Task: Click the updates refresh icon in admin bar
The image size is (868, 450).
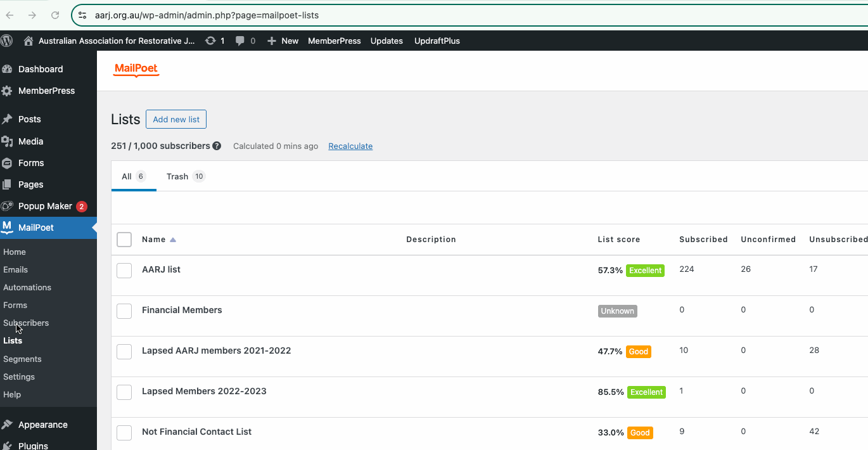Action: click(210, 41)
